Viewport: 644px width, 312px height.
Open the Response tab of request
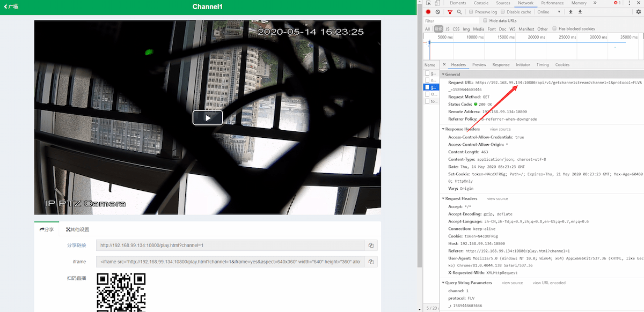click(501, 64)
